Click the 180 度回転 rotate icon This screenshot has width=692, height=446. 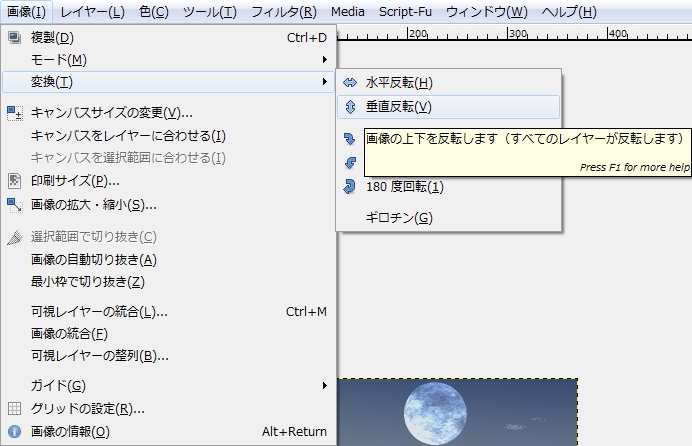pos(350,187)
